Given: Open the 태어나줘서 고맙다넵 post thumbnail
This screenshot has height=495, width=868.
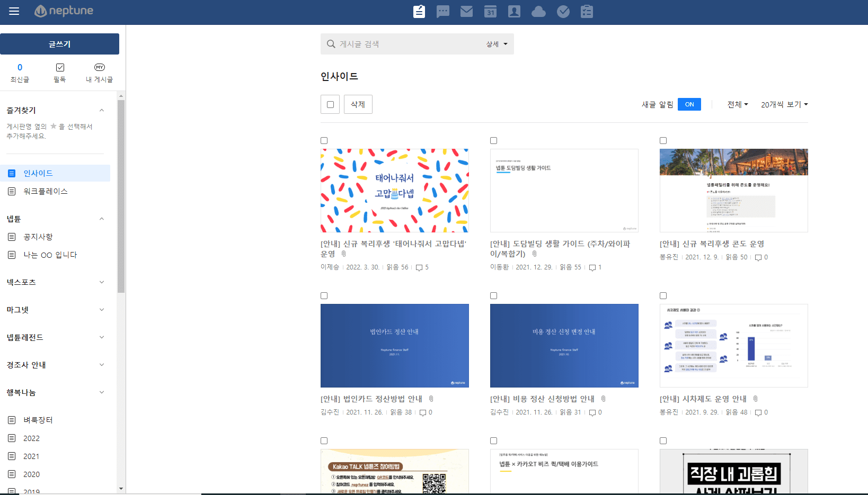Looking at the screenshot, I should coord(394,191).
